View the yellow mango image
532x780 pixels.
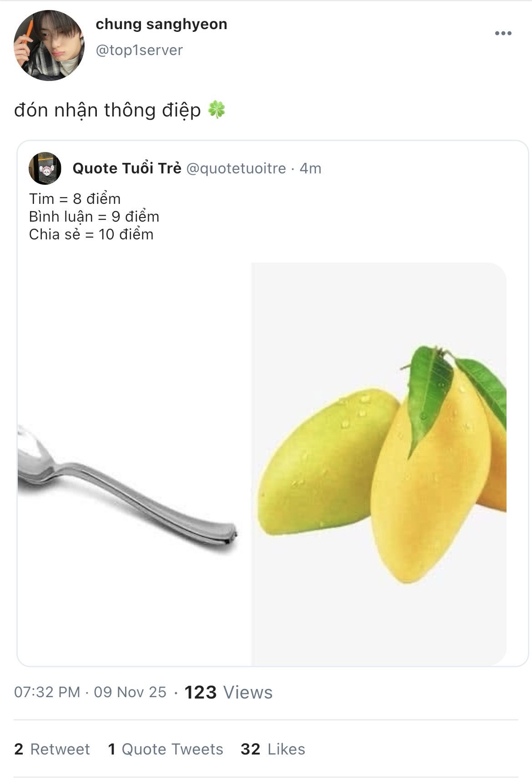point(379,464)
